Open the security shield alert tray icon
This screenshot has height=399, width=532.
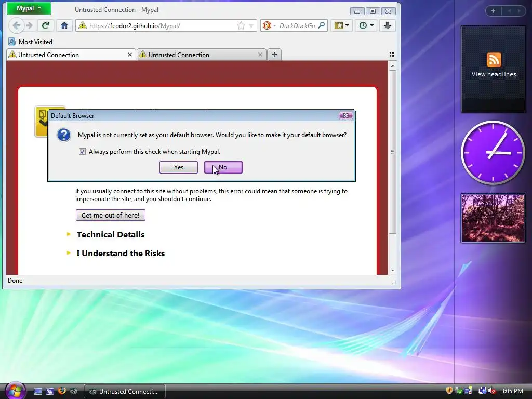point(449,391)
